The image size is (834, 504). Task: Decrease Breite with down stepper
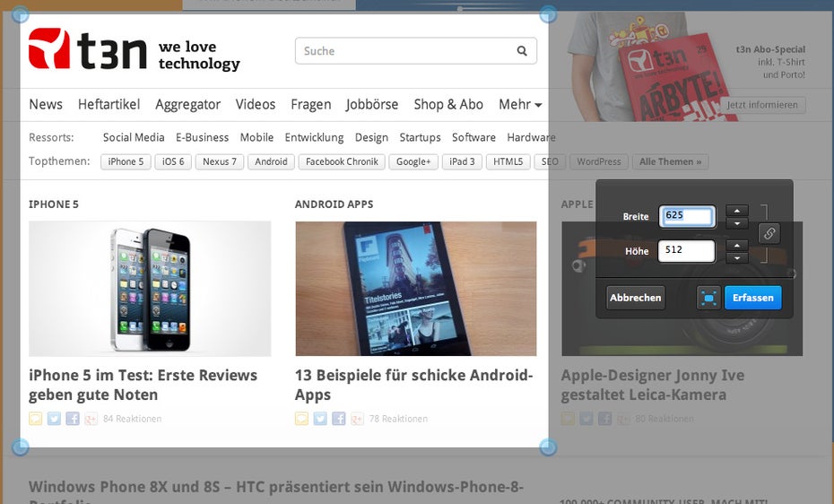pyautogui.click(x=737, y=223)
